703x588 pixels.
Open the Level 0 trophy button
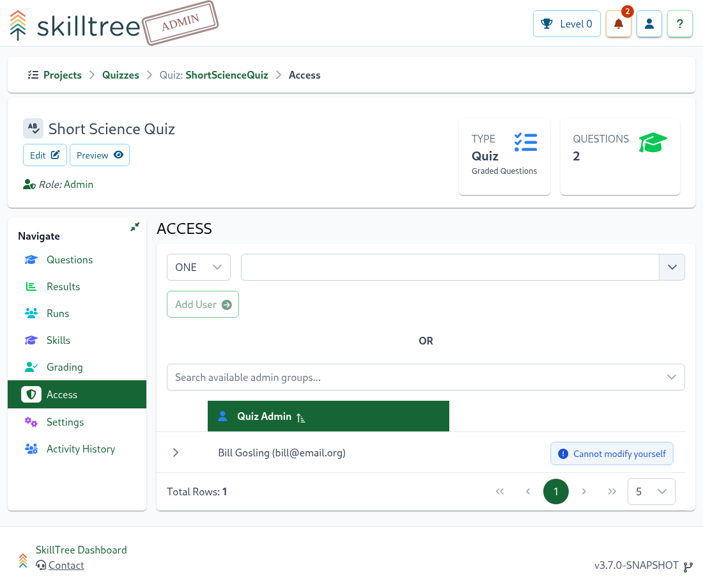567,24
